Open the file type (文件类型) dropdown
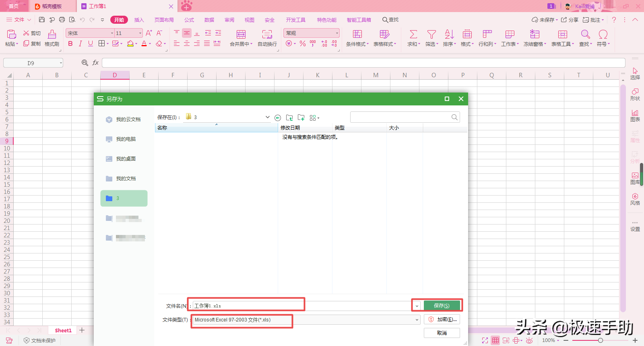Image resolution: width=644 pixels, height=346 pixels. tap(417, 320)
